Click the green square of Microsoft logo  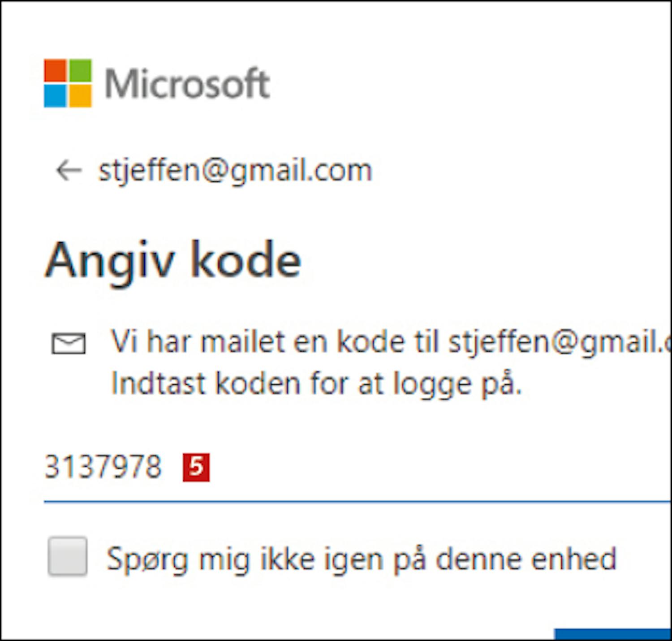pos(80,70)
